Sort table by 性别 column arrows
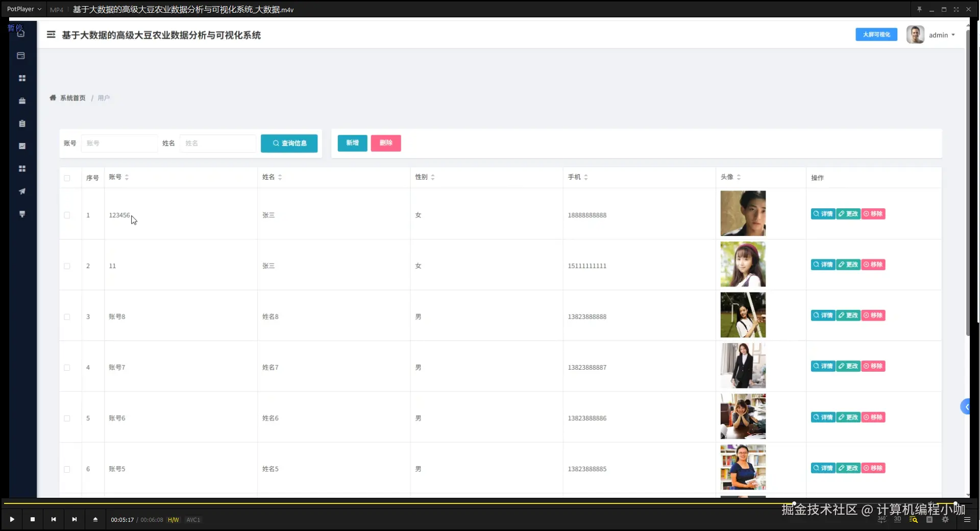The height and width of the screenshot is (531, 980). (x=432, y=177)
